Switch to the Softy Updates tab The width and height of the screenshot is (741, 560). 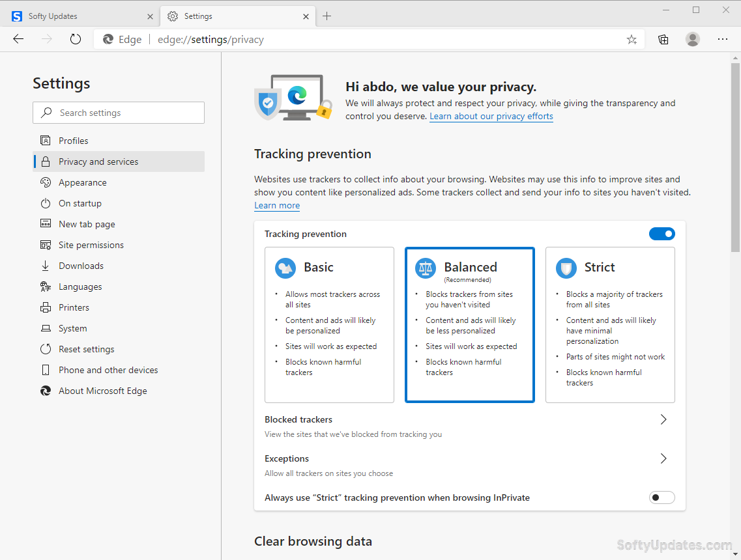coord(80,16)
